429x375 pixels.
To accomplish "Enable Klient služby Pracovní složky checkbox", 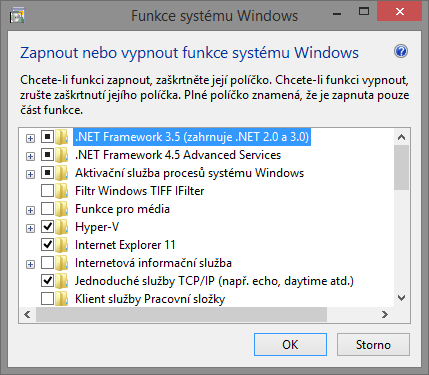I will (x=47, y=298).
